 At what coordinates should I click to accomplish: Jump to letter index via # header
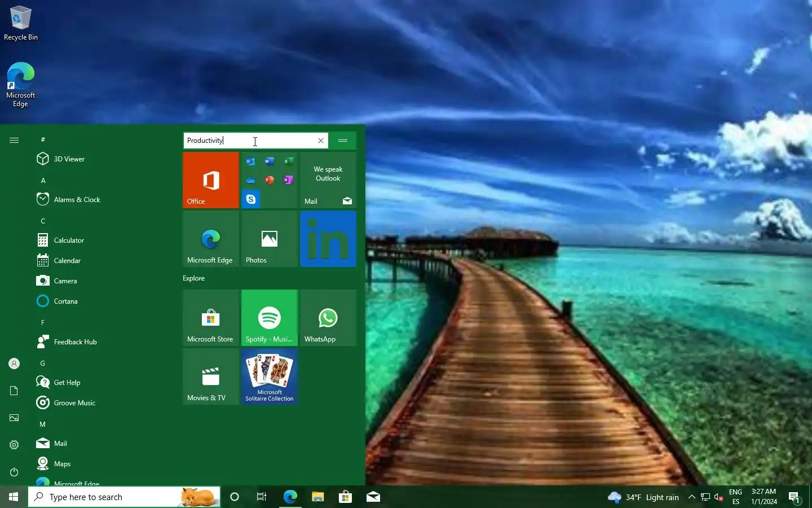pos(43,139)
